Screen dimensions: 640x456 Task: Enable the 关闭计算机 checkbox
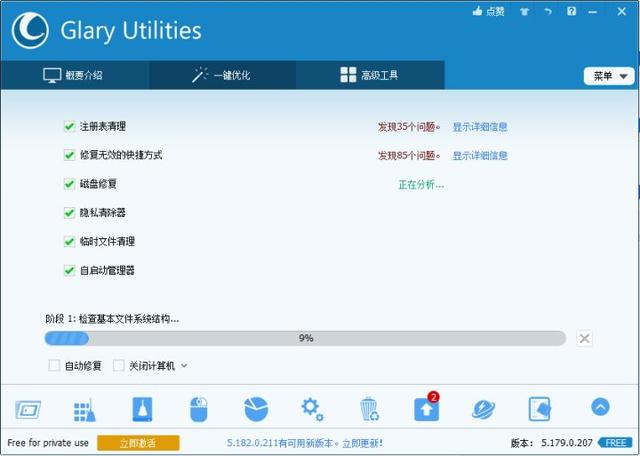coord(118,365)
